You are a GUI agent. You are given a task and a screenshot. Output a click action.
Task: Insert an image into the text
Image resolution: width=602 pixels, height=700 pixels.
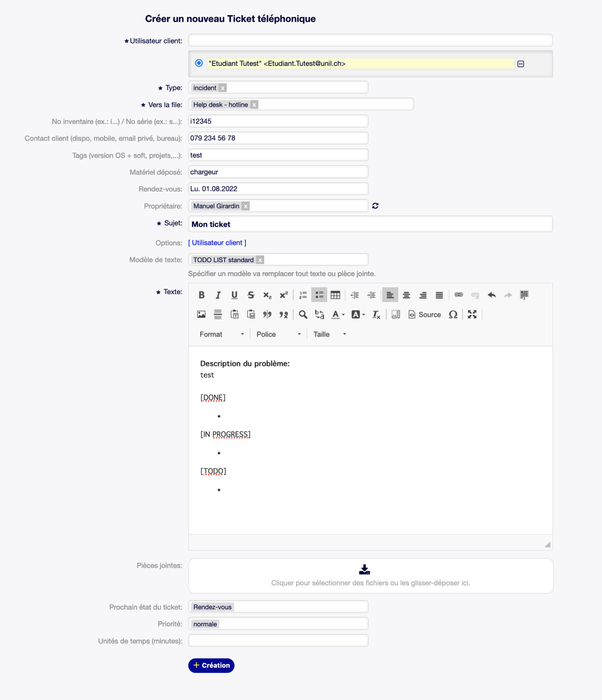tap(201, 315)
